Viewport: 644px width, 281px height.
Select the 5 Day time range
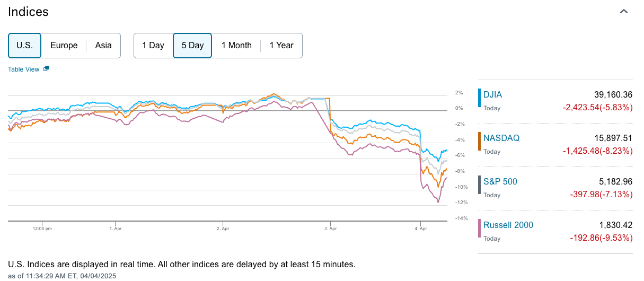(x=192, y=46)
